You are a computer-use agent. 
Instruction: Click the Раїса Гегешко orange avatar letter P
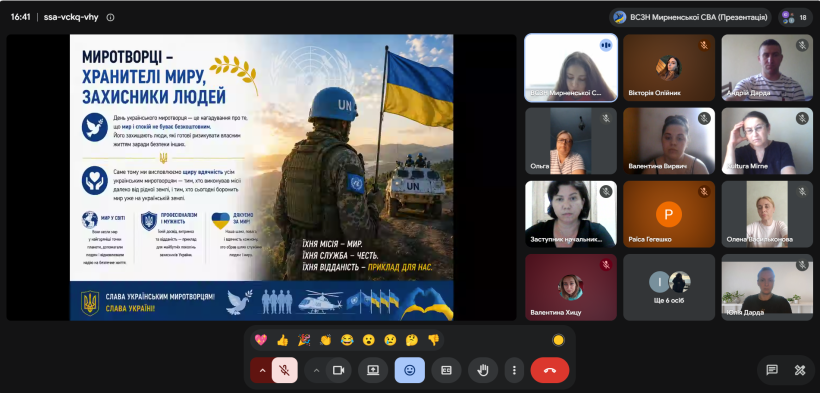click(669, 214)
